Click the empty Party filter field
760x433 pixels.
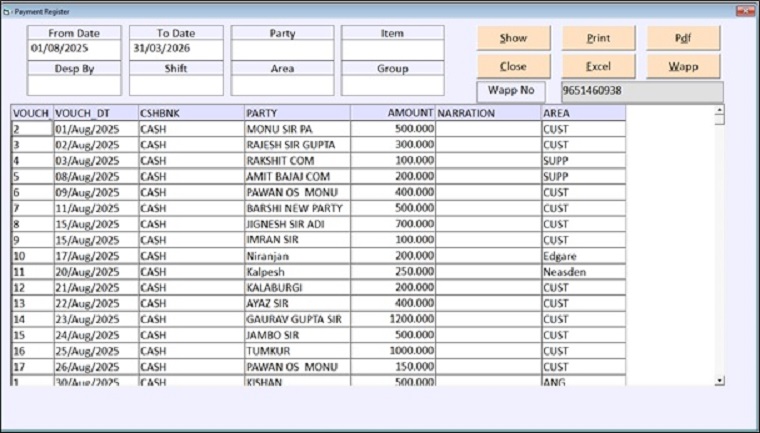coord(283,49)
